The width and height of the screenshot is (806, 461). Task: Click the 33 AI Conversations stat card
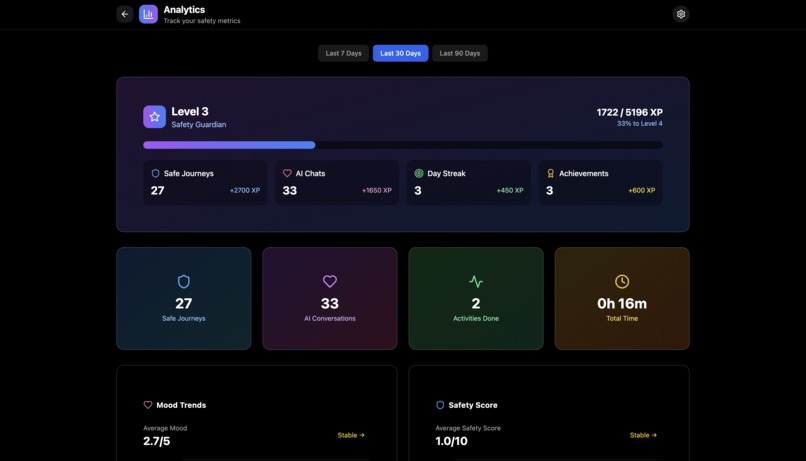click(x=329, y=299)
